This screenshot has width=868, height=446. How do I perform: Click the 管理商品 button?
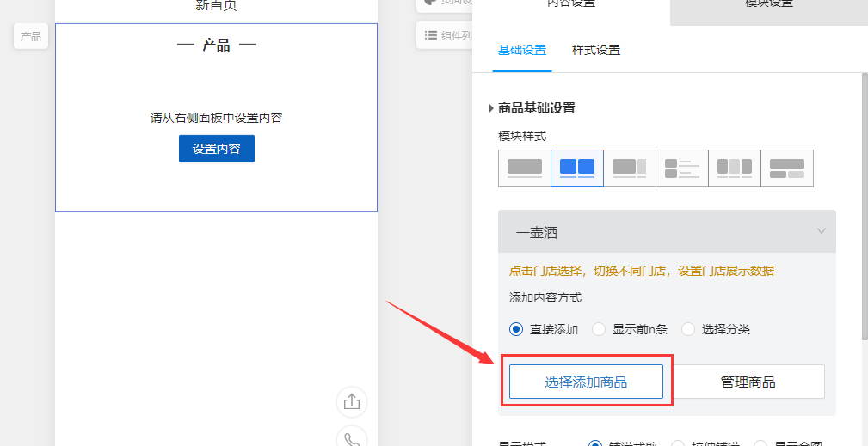(x=748, y=382)
